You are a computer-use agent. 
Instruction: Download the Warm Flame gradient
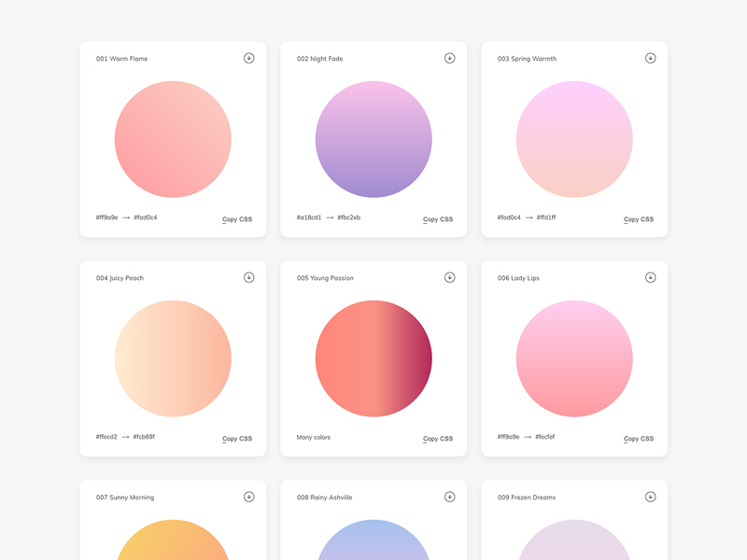(248, 57)
